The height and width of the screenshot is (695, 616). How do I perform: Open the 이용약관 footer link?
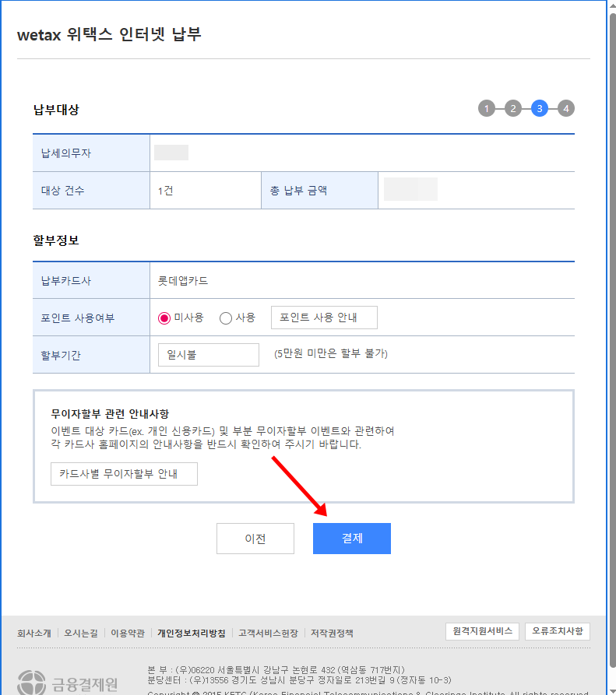pos(128,633)
